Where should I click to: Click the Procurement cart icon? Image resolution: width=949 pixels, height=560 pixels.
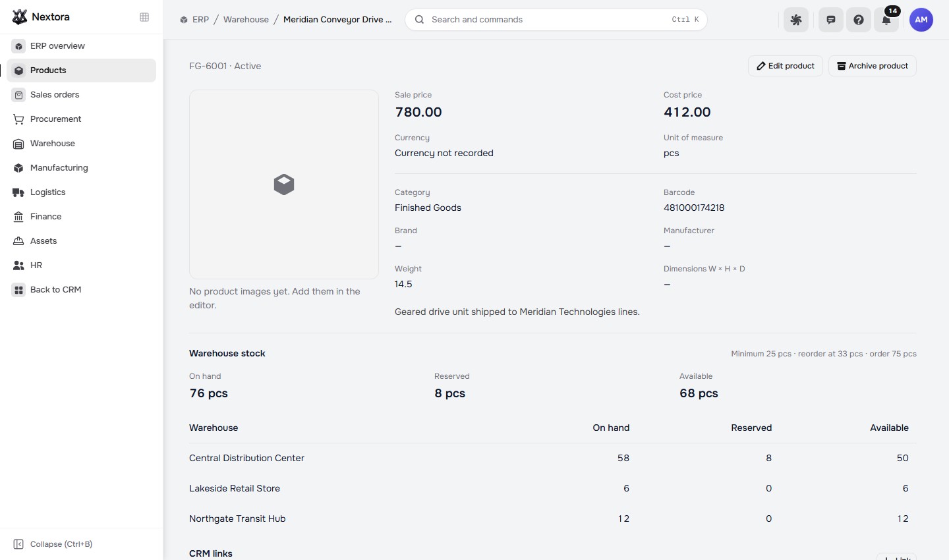click(x=18, y=119)
